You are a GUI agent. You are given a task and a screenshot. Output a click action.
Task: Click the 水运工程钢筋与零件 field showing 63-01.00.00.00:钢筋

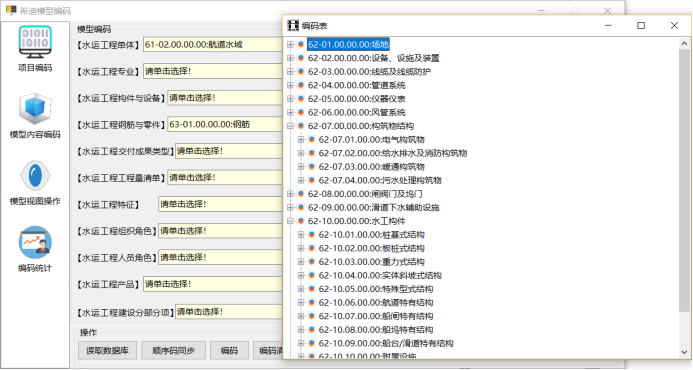225,124
